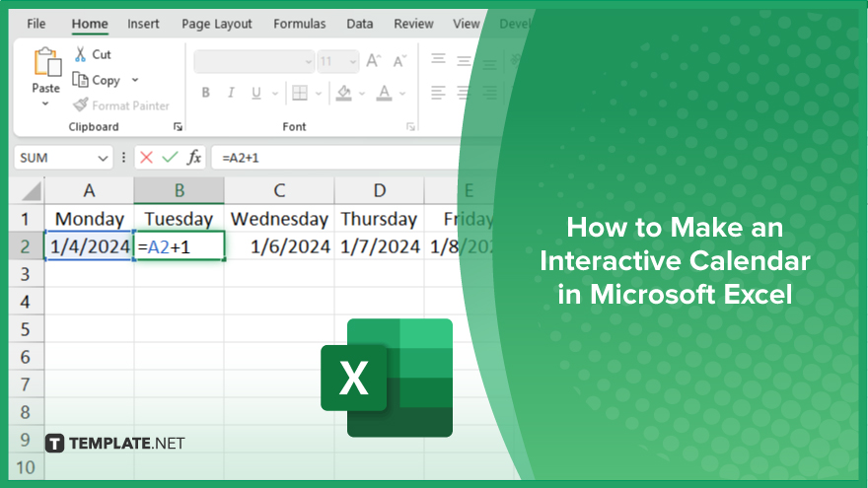
Task: Open the View tab
Action: [x=467, y=24]
